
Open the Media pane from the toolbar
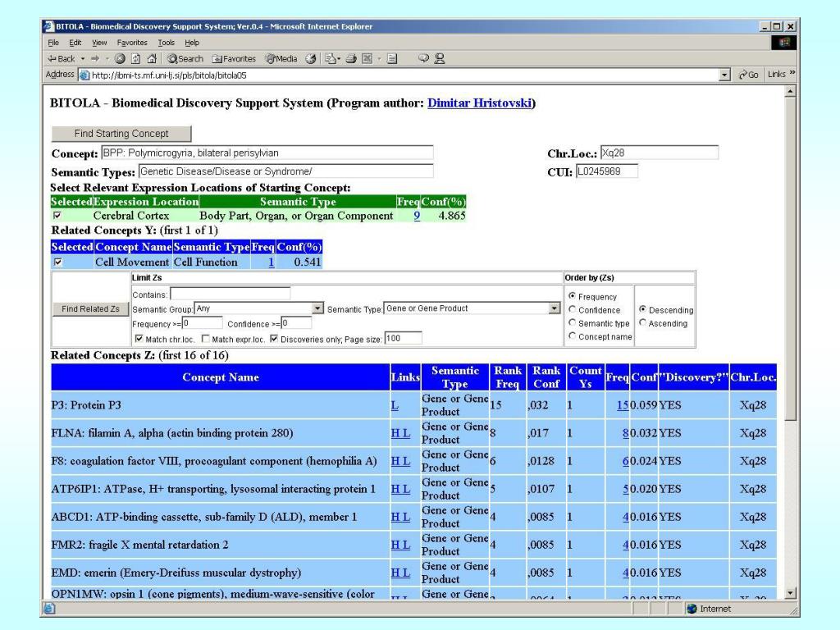coord(281,58)
